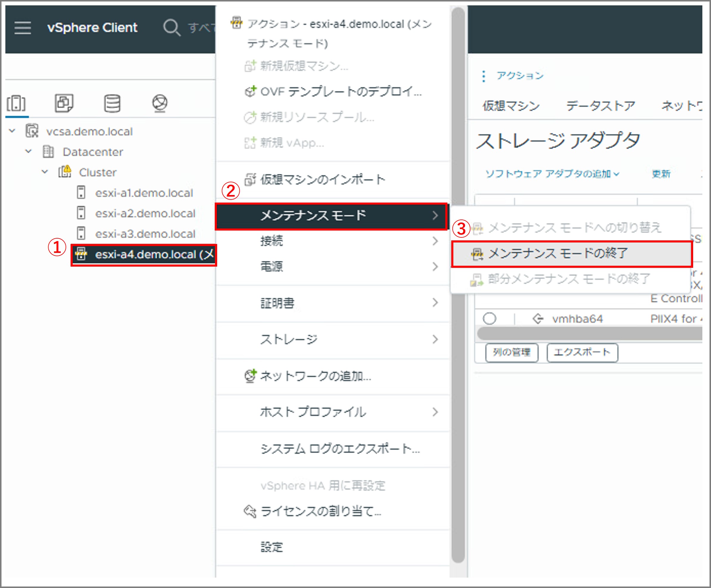The width and height of the screenshot is (711, 588).
Task: Expand the 電源 submenu arrow
Action: 435,266
